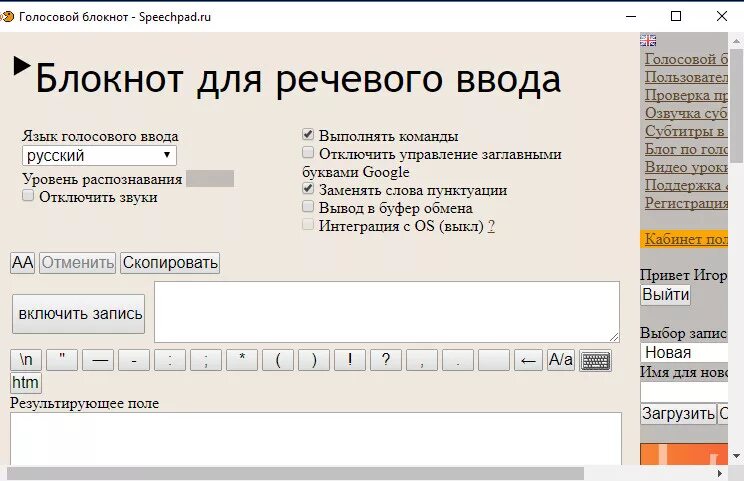744x481 pixels.
Task: Change font size with AA button
Action: click(22, 263)
